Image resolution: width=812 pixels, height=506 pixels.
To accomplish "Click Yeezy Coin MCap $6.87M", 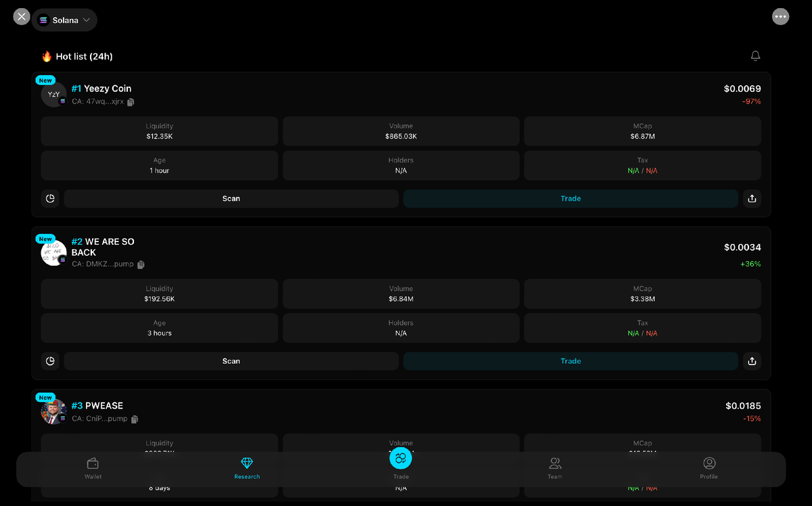I will pyautogui.click(x=643, y=137).
